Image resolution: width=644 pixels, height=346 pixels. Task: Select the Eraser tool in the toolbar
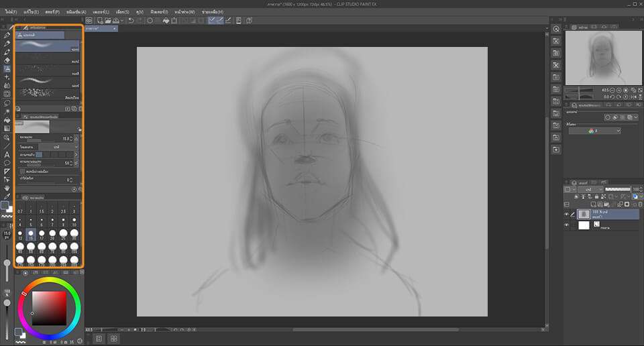7,60
